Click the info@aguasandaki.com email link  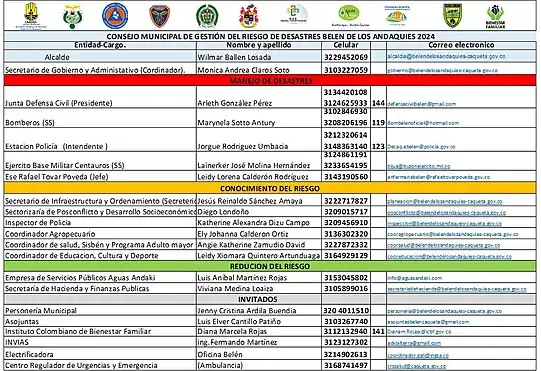(x=415, y=278)
